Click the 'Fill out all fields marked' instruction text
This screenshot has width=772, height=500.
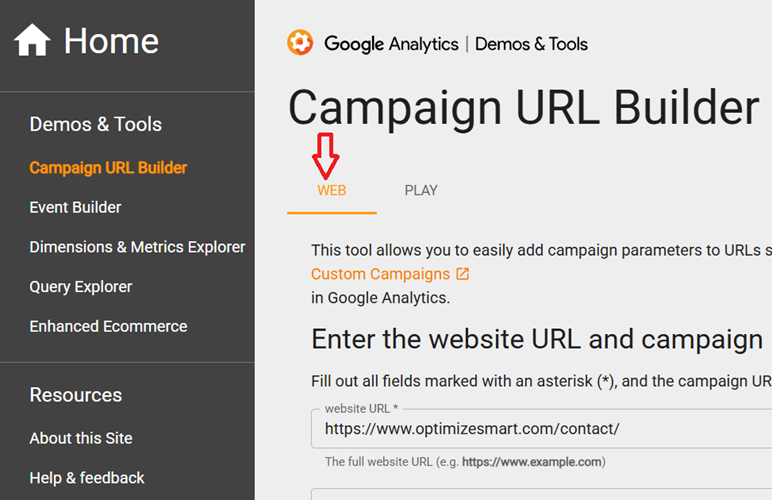coord(542,381)
